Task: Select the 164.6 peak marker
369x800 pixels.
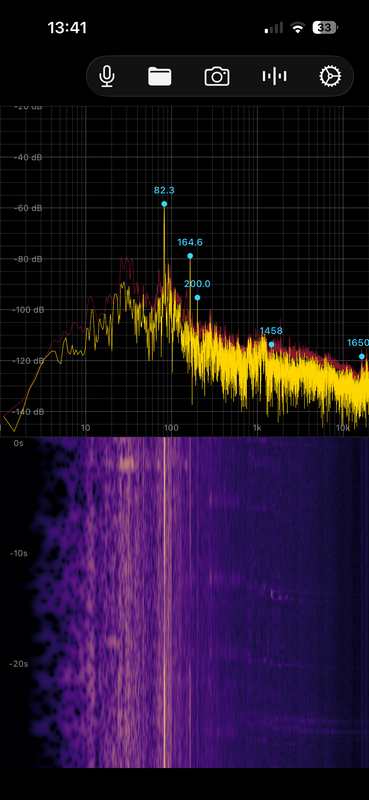Action: pyautogui.click(x=190, y=256)
